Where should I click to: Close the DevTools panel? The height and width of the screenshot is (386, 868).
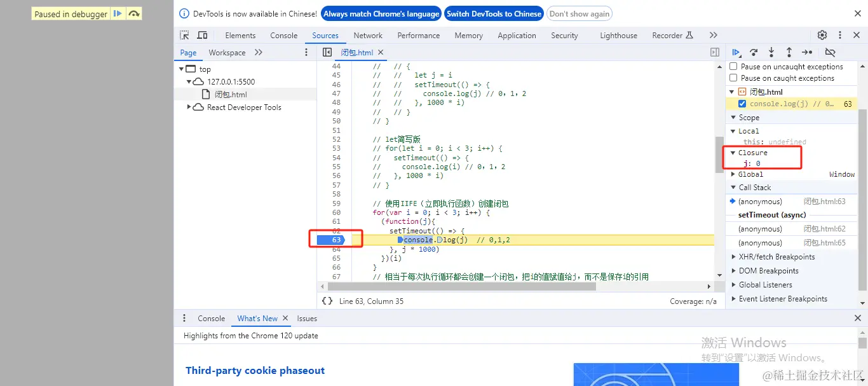coord(857,36)
